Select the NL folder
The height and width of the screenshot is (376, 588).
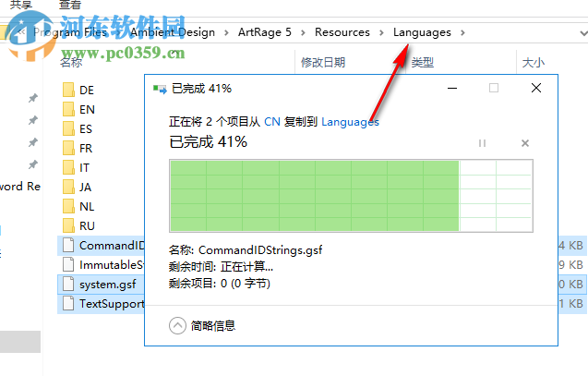click(x=78, y=206)
